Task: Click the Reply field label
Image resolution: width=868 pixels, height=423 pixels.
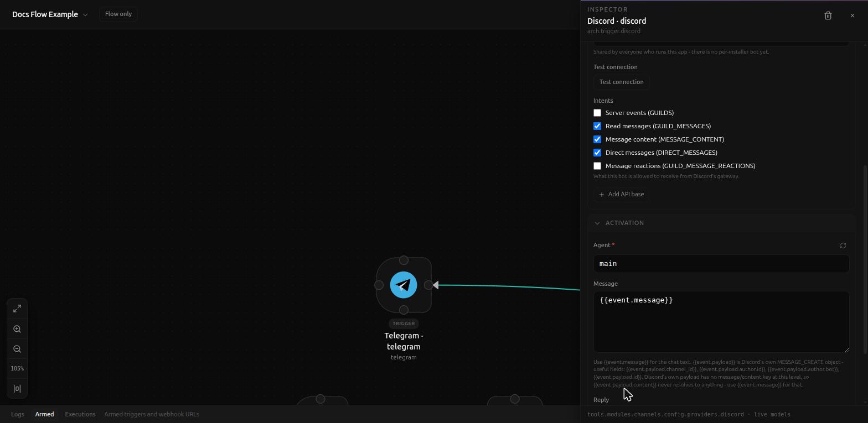Action: tap(601, 400)
